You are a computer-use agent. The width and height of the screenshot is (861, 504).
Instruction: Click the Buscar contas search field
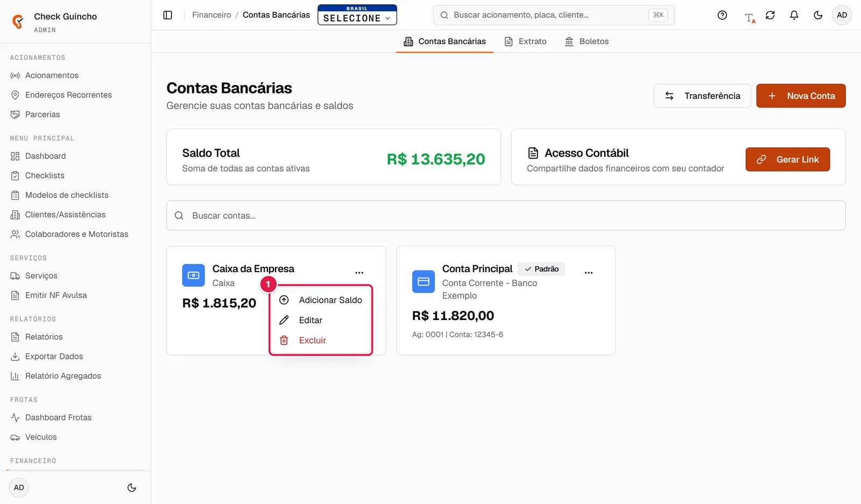[x=506, y=216]
